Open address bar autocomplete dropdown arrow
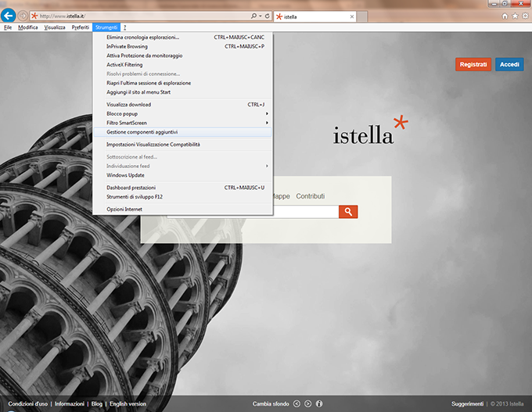This screenshot has width=532, height=412. click(261, 16)
